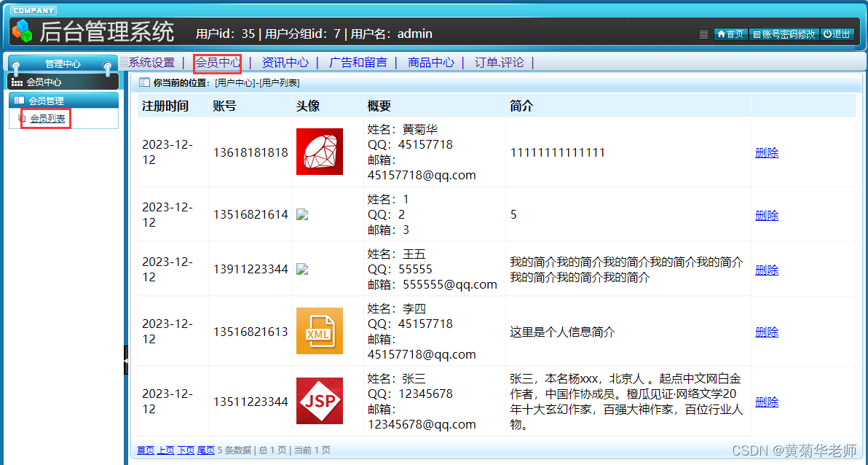Click the colored cubes system logo

[22, 31]
